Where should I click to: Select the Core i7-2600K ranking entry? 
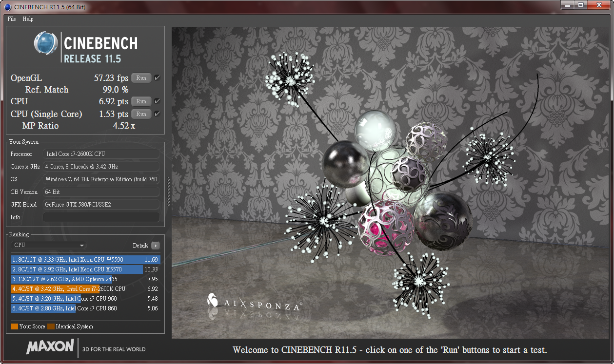85,289
